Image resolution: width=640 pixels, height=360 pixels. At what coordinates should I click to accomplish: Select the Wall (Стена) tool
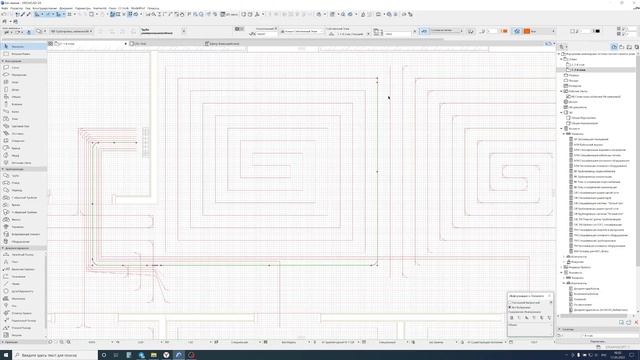coord(23,68)
